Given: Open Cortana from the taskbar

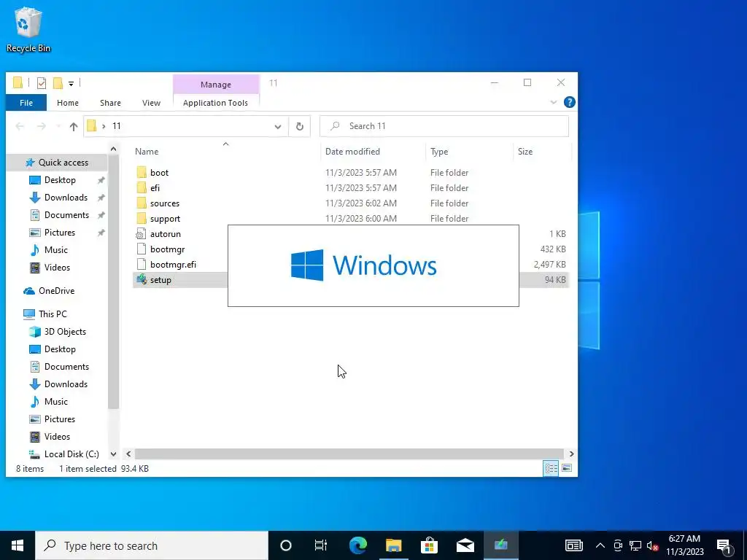Looking at the screenshot, I should pyautogui.click(x=286, y=545).
